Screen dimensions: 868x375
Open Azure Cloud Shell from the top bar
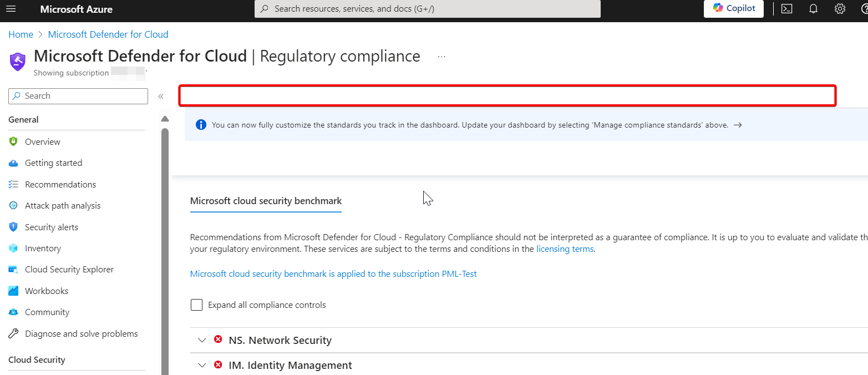pos(786,9)
